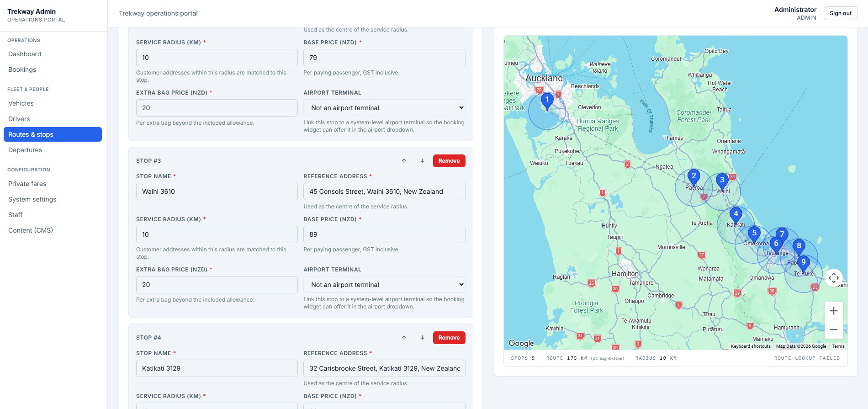Open Google Maps Terms link
The image size is (868, 409).
[x=838, y=346]
